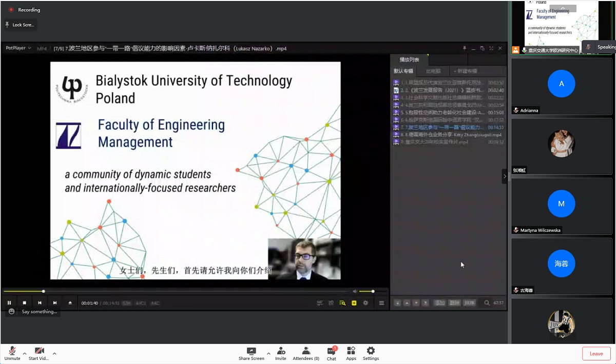Mute PotPlayer via the speaker icon

pos(355,291)
